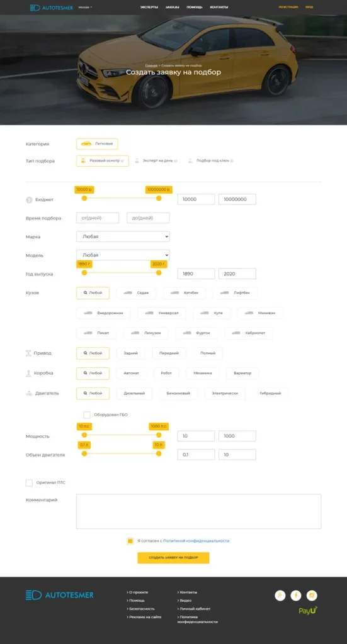Select Подбор под ключ selection type

pos(211,161)
